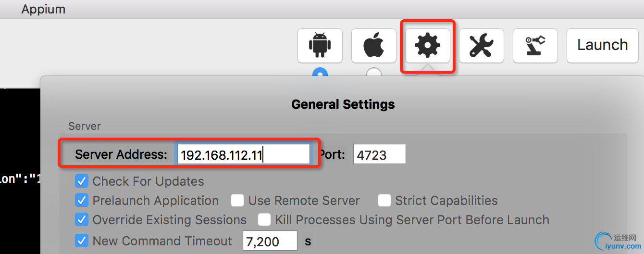
Task: Open the Android settings icon
Action: click(x=320, y=46)
